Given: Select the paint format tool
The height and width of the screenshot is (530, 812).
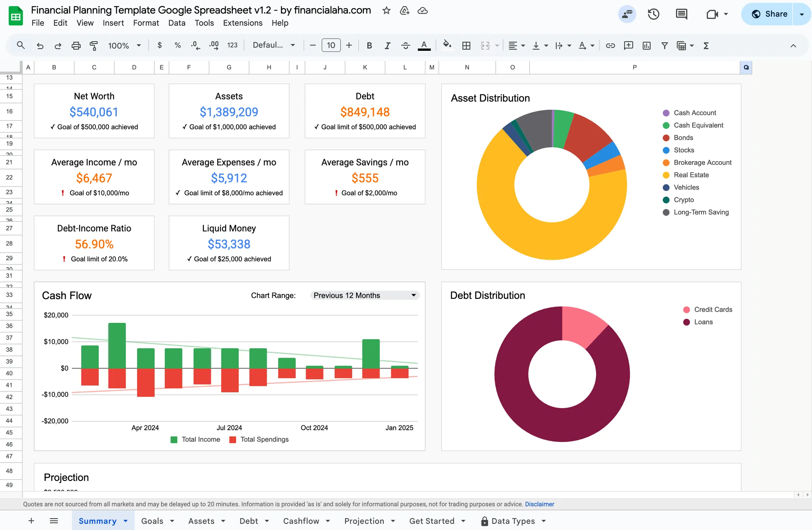Looking at the screenshot, I should click(93, 45).
